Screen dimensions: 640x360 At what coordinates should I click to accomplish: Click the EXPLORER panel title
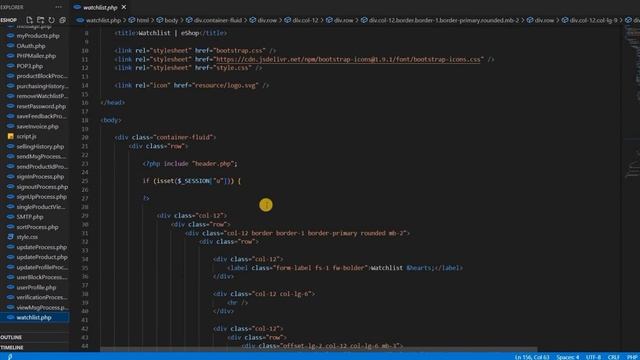tap(12, 7)
